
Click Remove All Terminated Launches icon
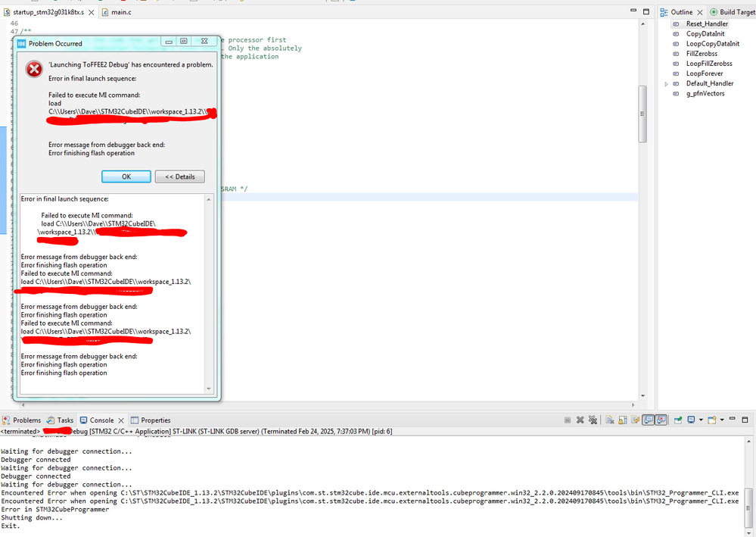pyautogui.click(x=593, y=420)
